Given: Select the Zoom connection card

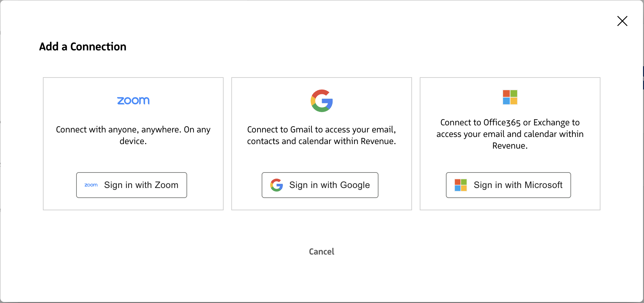Looking at the screenshot, I should 133,158.
